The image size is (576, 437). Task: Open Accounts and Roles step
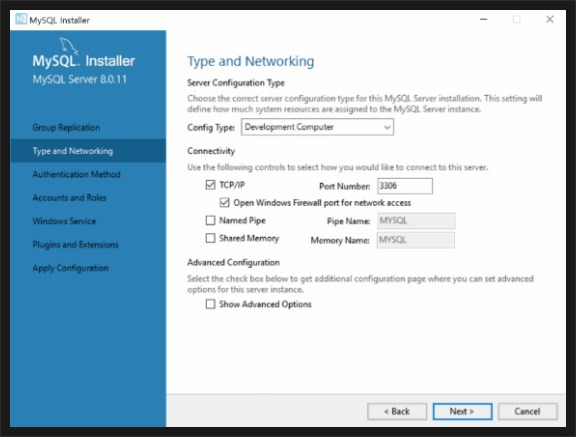[69, 198]
